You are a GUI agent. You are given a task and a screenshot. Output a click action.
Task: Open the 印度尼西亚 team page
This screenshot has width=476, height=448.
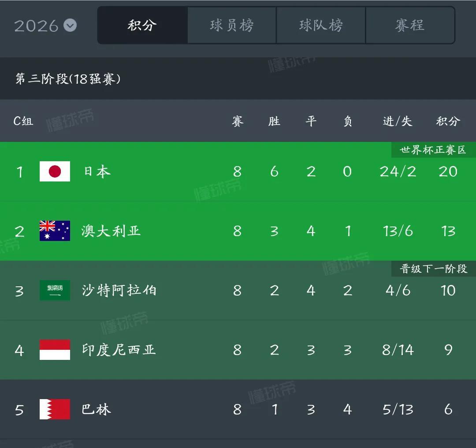pyautogui.click(x=119, y=350)
